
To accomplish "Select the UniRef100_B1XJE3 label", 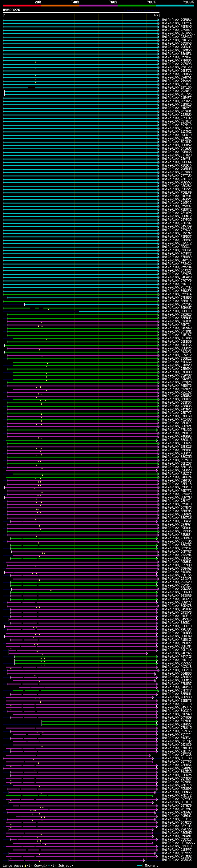I will point(177,846).
